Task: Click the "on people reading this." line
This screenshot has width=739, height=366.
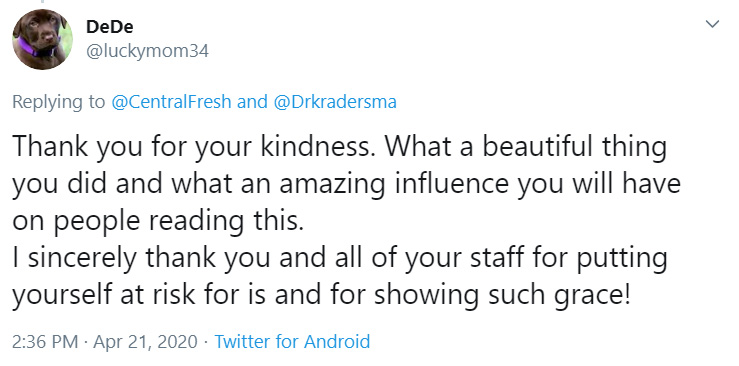Action: pyautogui.click(x=157, y=221)
